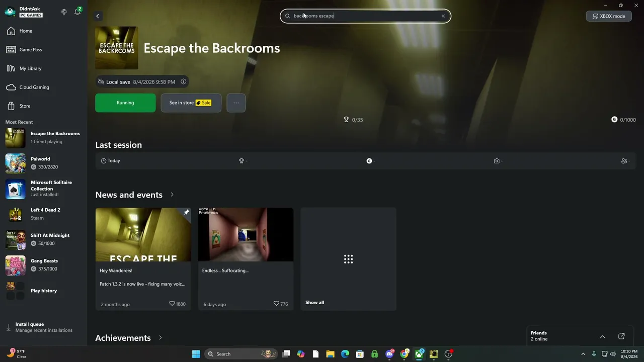
Task: Click the search field containing backrooms escape
Action: click(x=365, y=16)
